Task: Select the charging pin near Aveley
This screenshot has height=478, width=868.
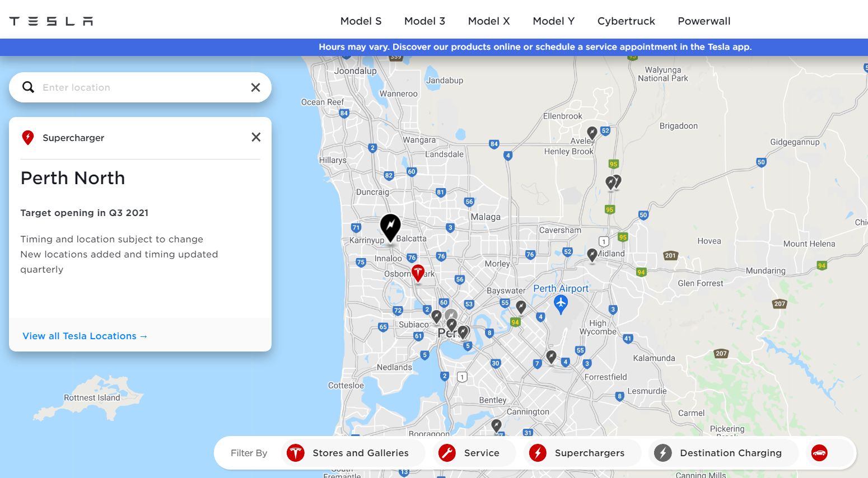Action: tap(592, 133)
